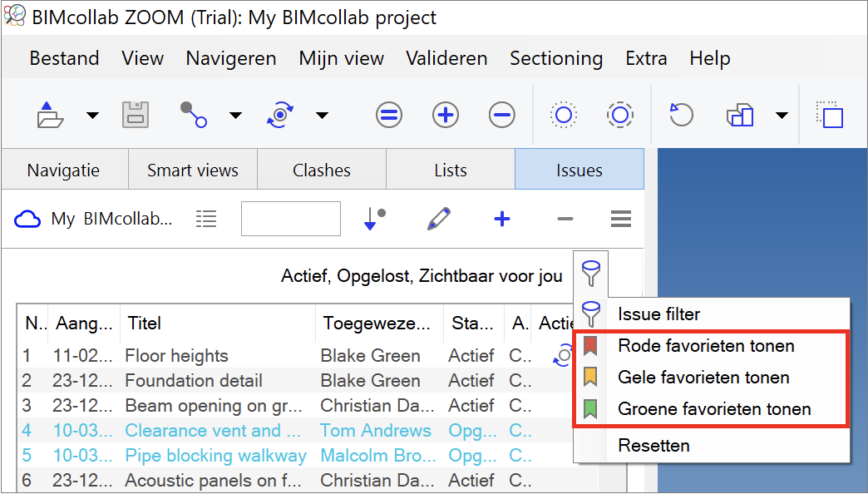The image size is (868, 494).
Task: Select the Pipe blocking walkway issue
Action: click(x=216, y=455)
